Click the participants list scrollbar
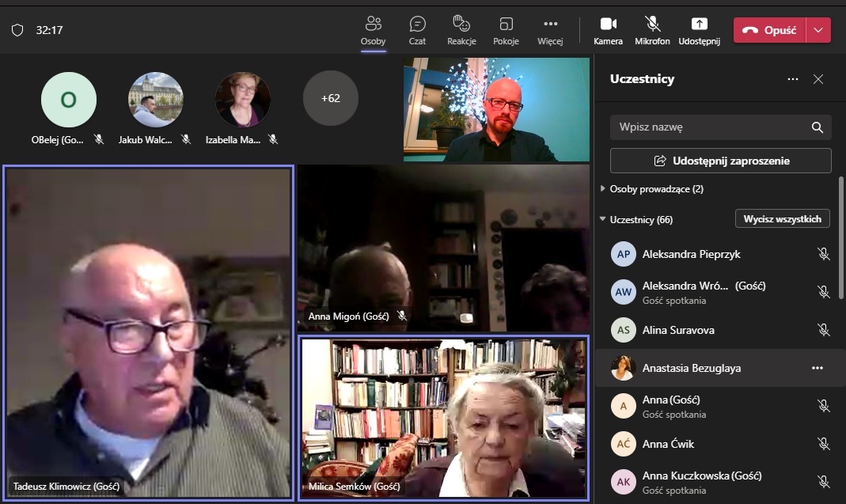This screenshot has height=504, width=846. click(840, 237)
